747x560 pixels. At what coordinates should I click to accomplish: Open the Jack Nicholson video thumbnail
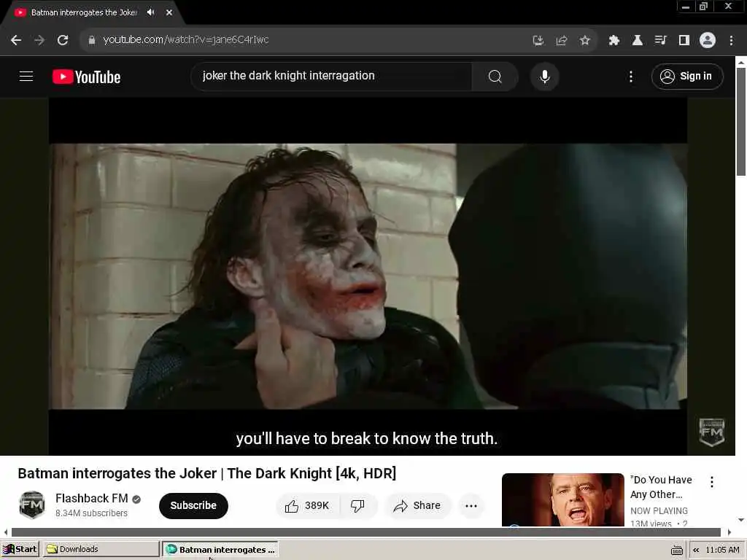(562, 499)
